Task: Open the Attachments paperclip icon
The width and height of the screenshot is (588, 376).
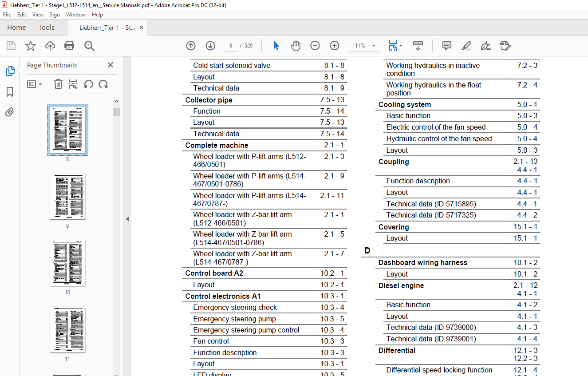Action: (x=10, y=112)
